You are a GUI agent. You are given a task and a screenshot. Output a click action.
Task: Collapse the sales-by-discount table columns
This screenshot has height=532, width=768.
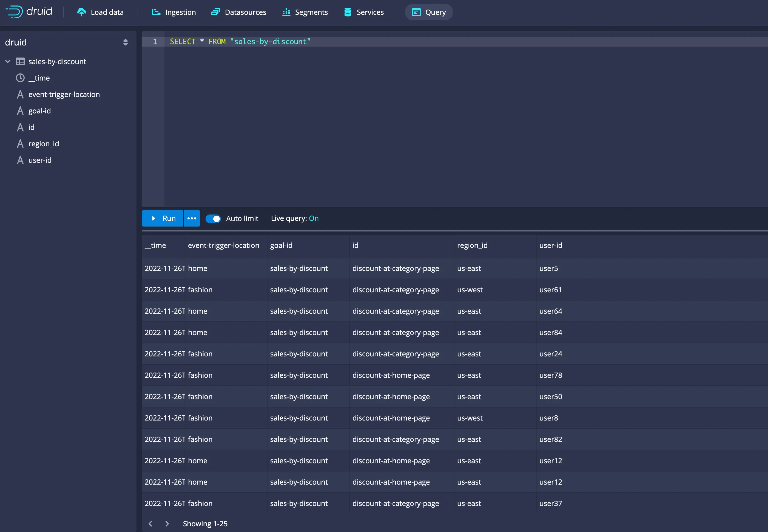pos(8,61)
